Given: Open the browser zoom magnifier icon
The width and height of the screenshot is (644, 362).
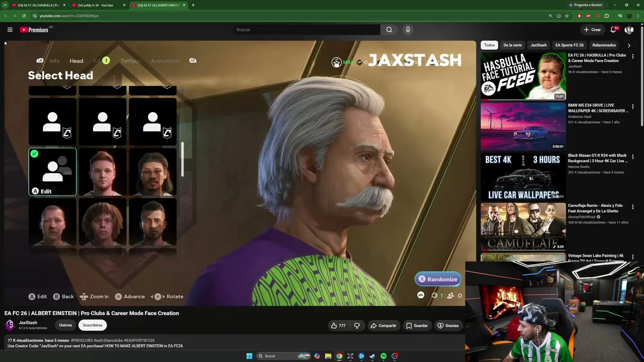Looking at the screenshot, I should [x=550, y=16].
